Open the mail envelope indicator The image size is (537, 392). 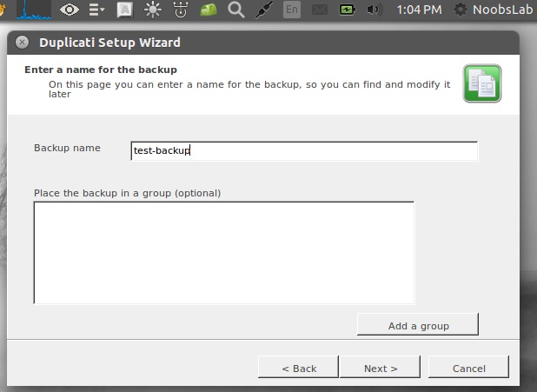319,10
